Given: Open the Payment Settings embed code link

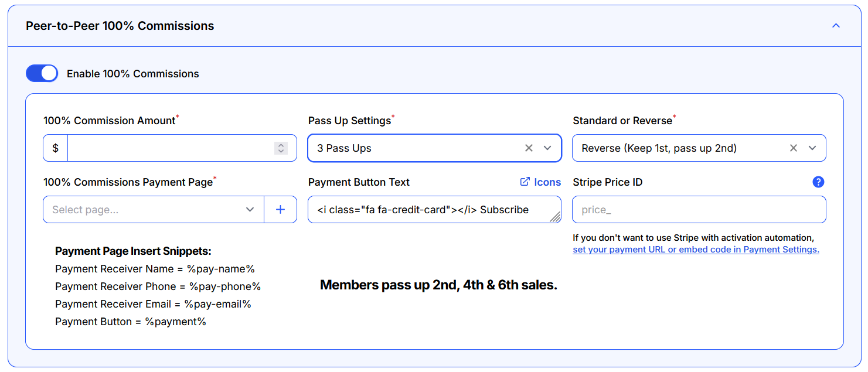Looking at the screenshot, I should click(696, 250).
